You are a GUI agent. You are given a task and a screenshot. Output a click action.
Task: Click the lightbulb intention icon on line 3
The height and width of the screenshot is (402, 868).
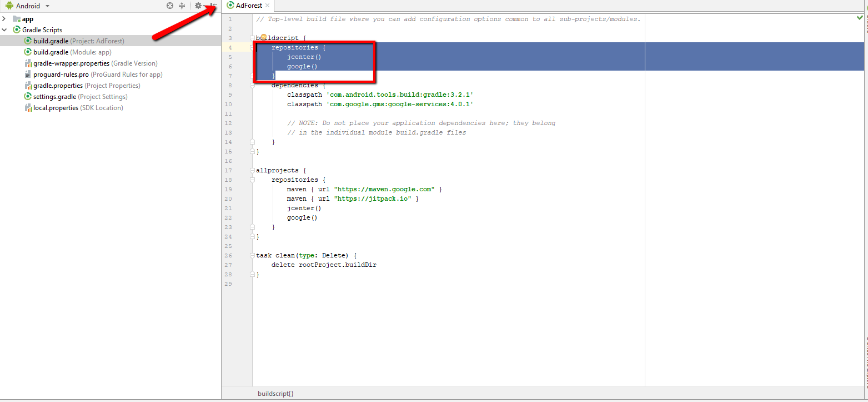pos(264,38)
